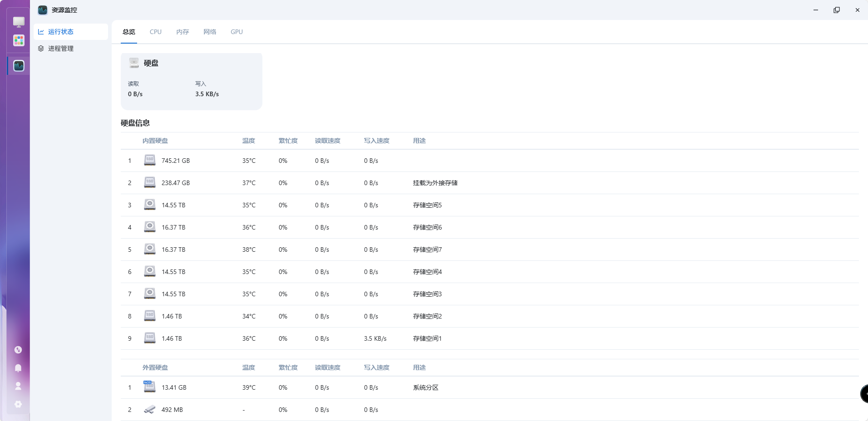Switch to the 总览 tab
This screenshot has height=421, width=868.
tap(129, 32)
